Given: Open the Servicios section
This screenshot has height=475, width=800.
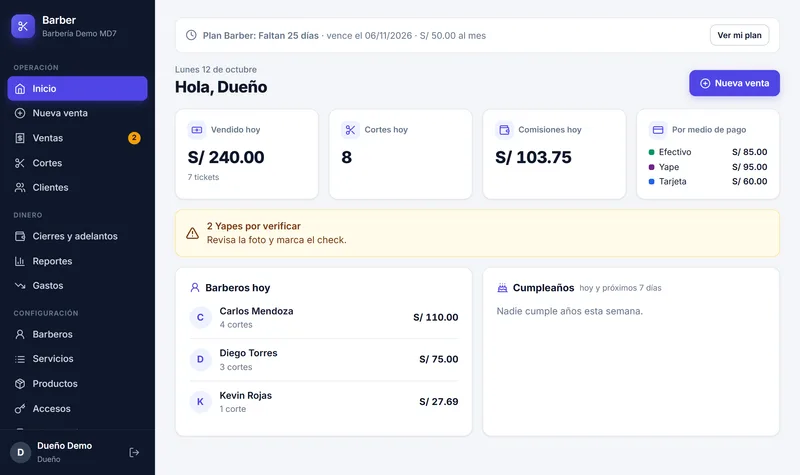Looking at the screenshot, I should (x=78, y=359).
